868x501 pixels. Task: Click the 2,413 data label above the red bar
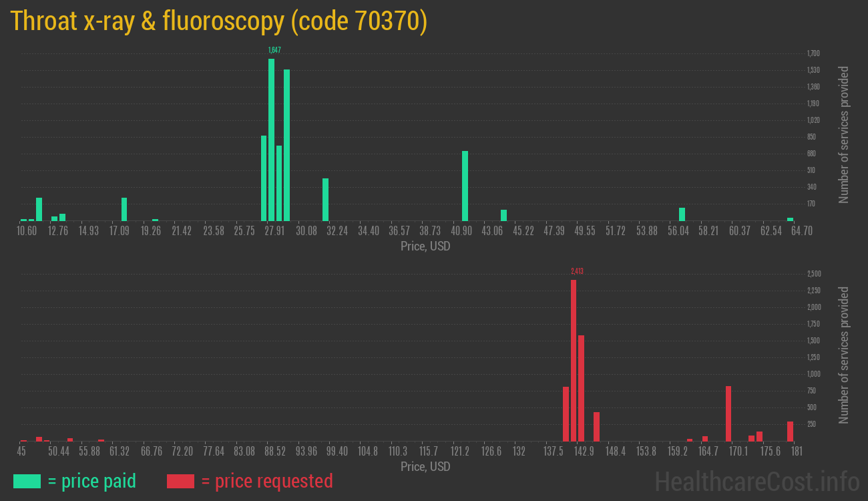577,271
